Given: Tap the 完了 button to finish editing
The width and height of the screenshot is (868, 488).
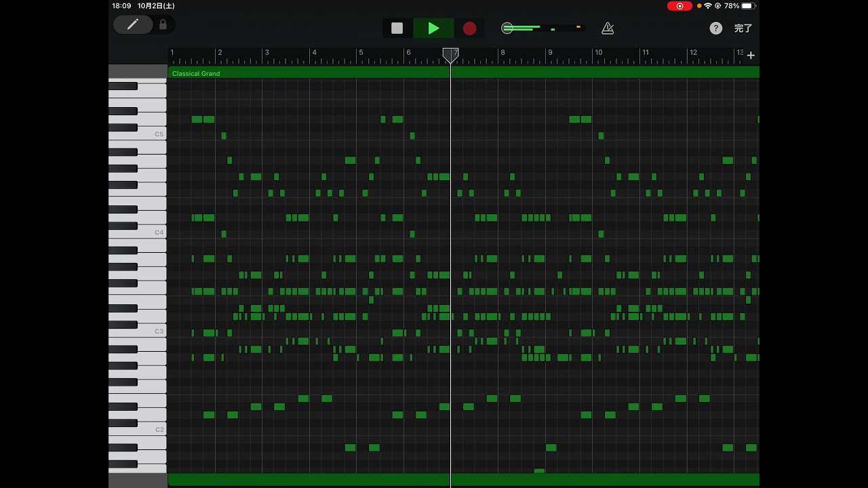Looking at the screenshot, I should pyautogui.click(x=743, y=28).
